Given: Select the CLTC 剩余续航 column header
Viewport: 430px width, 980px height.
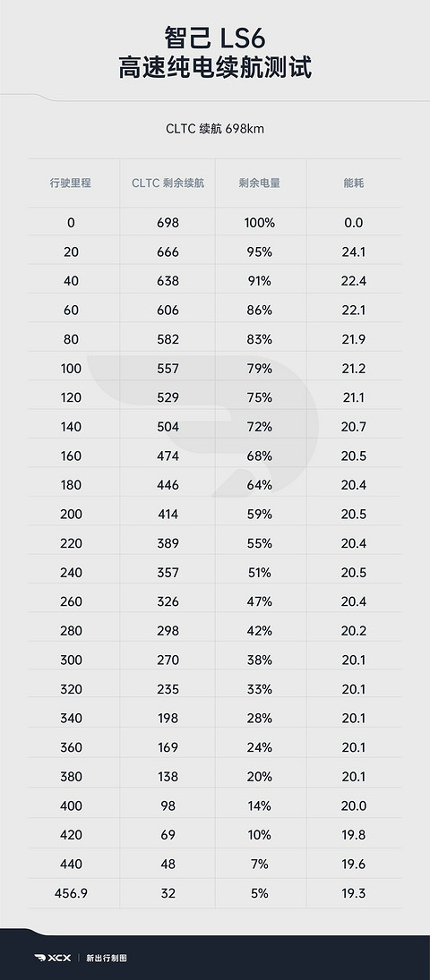Looking at the screenshot, I should [168, 183].
